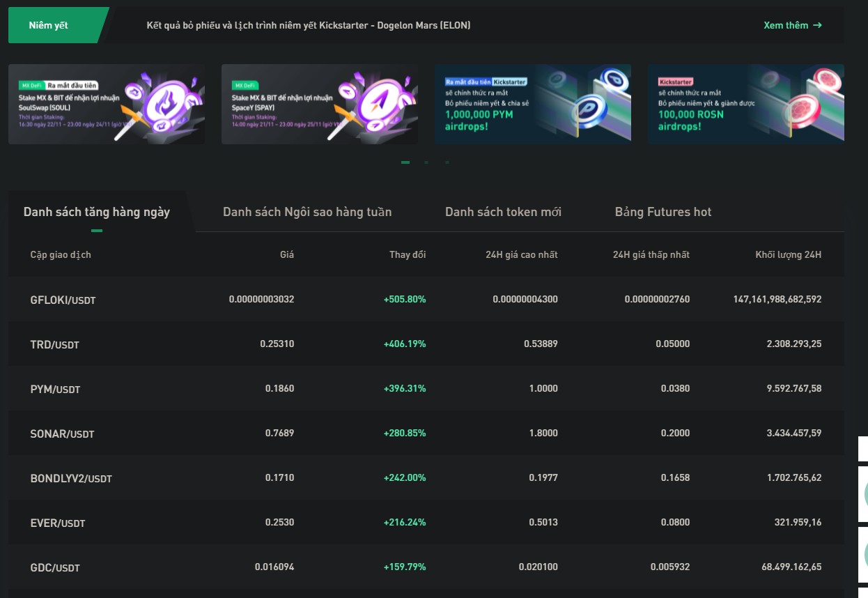Switch to Danh sách Ngôi sao hàng tuần tab
Viewport: 868px width, 598px height.
pyautogui.click(x=307, y=212)
